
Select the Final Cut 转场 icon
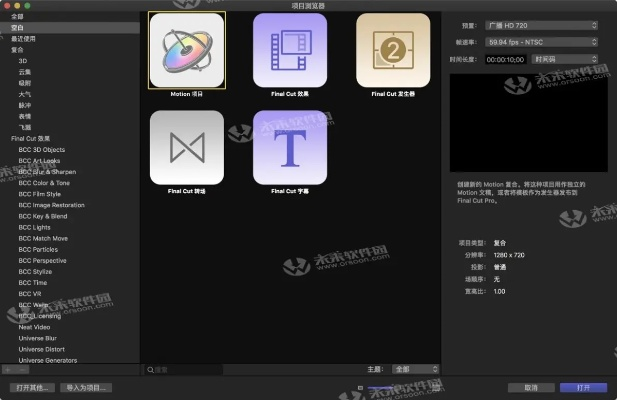[187, 147]
